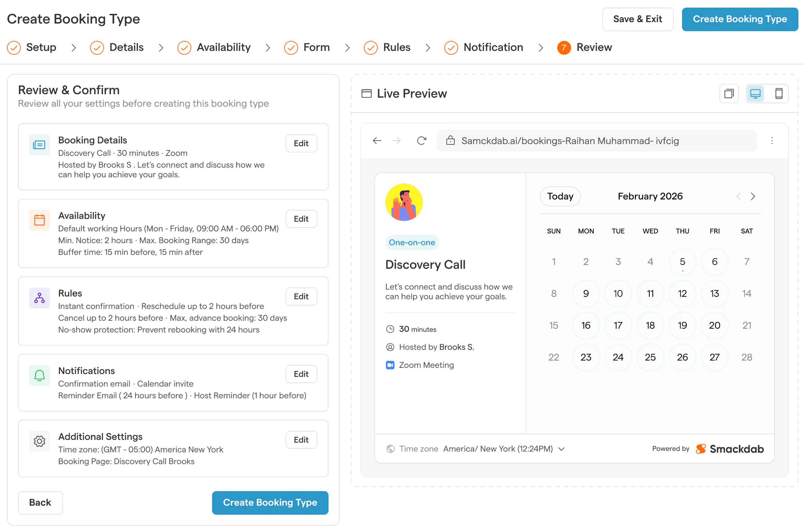
Task: Select February 11 in calendar
Action: coord(650,294)
